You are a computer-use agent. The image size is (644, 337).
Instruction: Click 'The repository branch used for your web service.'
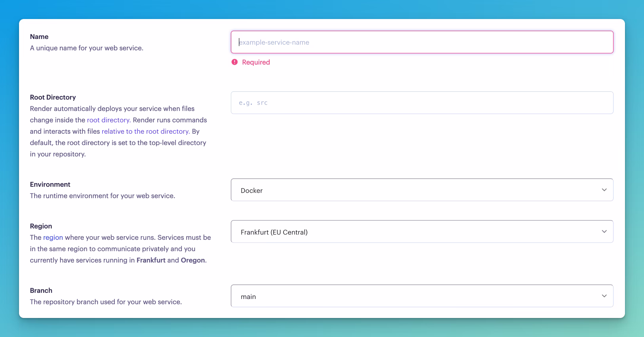point(106,302)
